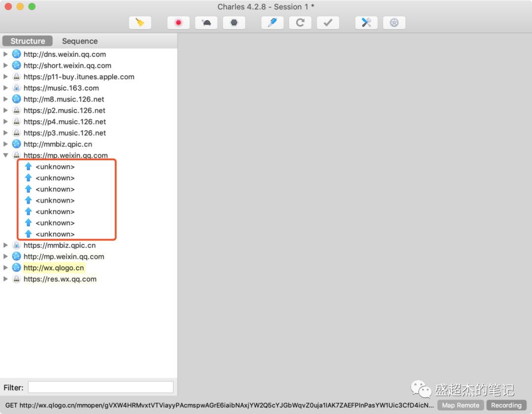Expand the https://p4.music.126.net node
The width and height of the screenshot is (532, 414).
(5, 121)
